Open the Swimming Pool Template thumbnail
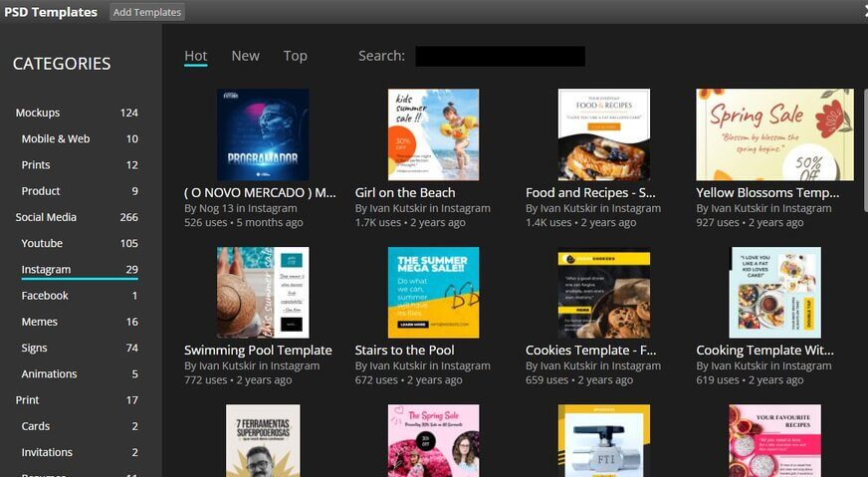 [263, 293]
